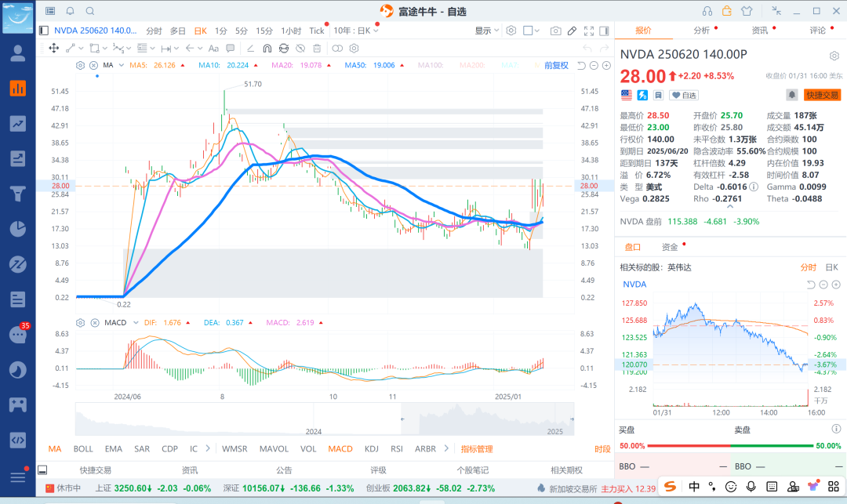Select the Aa text annotation tool
Image resolution: width=847 pixels, height=504 pixels.
pyautogui.click(x=213, y=48)
